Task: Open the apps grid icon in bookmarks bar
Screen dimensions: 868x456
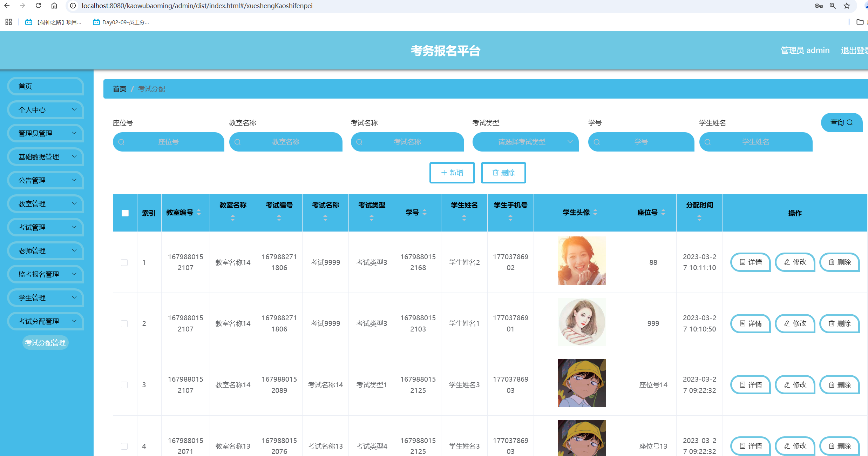Action: [9, 22]
